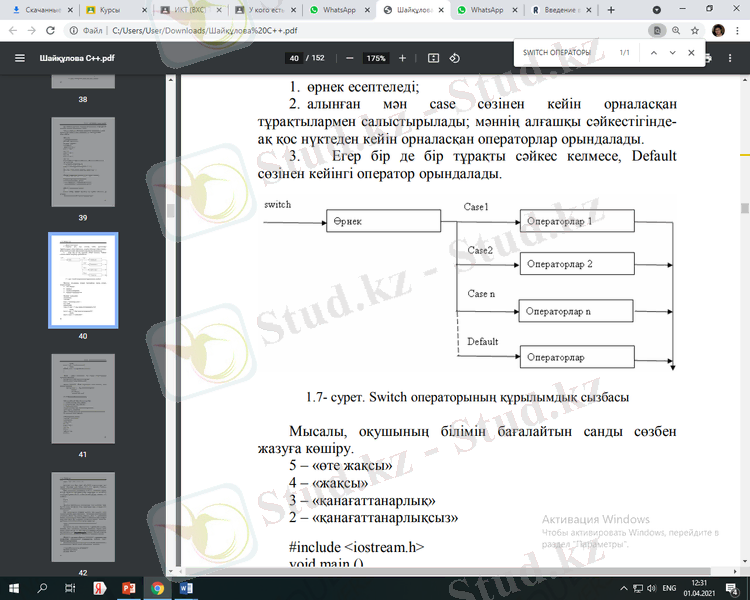Open Windows taskbar search
The image size is (750, 600).
(42, 588)
